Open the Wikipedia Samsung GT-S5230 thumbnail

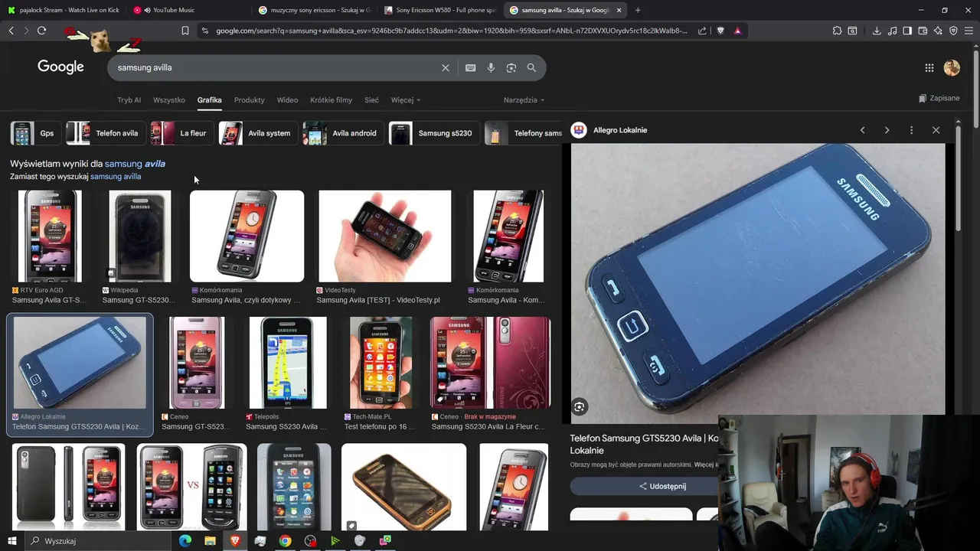click(140, 236)
